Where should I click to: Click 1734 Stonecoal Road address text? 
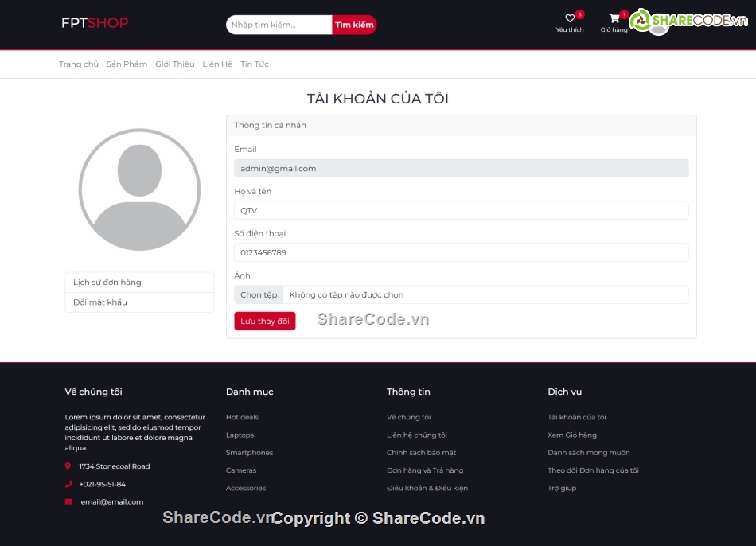pos(115,466)
